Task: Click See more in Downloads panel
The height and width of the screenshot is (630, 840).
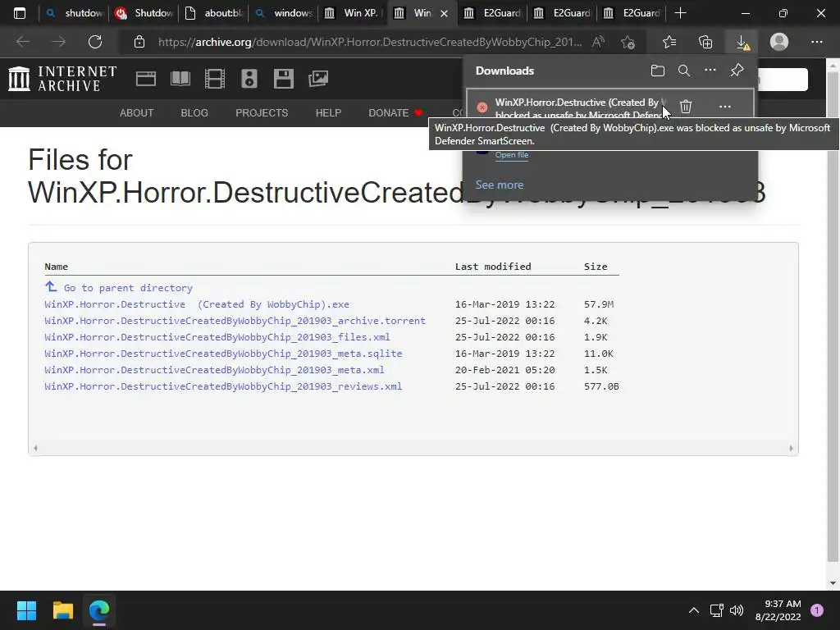Action: (x=500, y=185)
